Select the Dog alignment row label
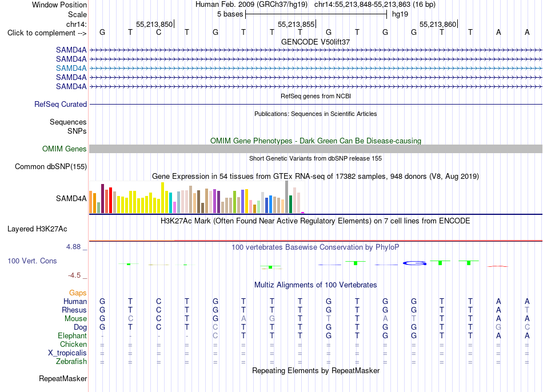The image size is (543, 392). tap(80, 327)
